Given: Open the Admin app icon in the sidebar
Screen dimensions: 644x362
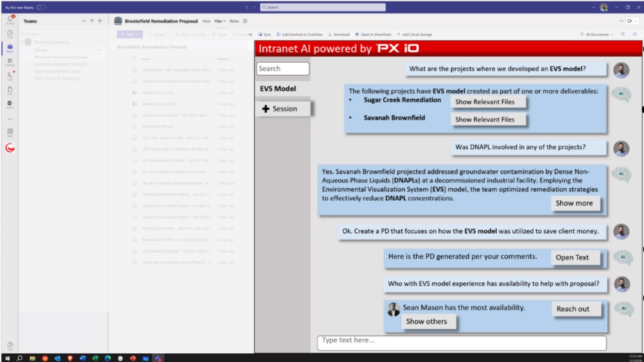Looking at the screenshot, I should tap(10, 104).
